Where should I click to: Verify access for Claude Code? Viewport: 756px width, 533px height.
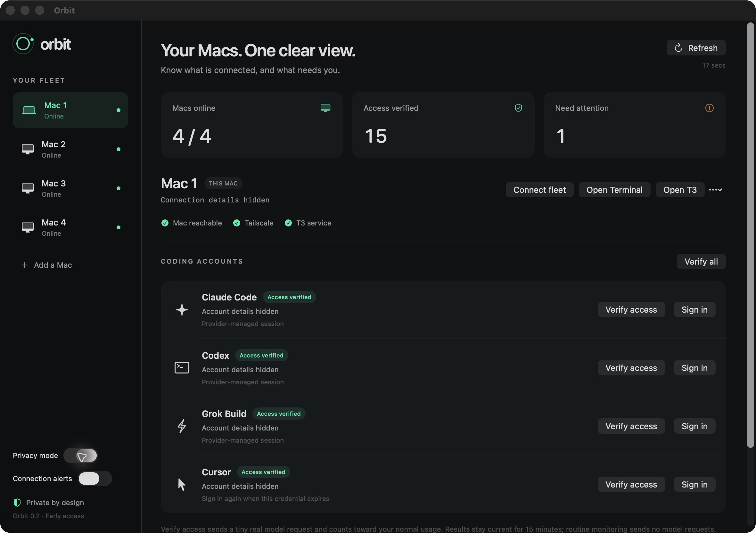631,309
